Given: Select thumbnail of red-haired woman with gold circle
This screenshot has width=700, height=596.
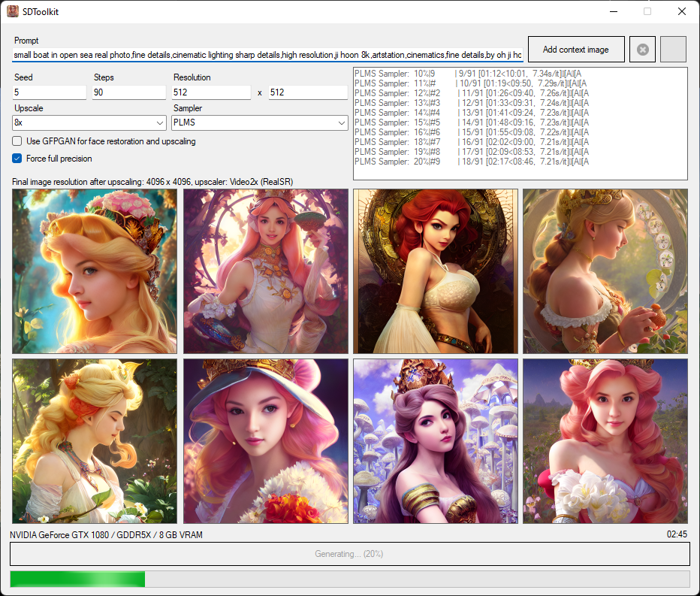Looking at the screenshot, I should pyautogui.click(x=436, y=271).
